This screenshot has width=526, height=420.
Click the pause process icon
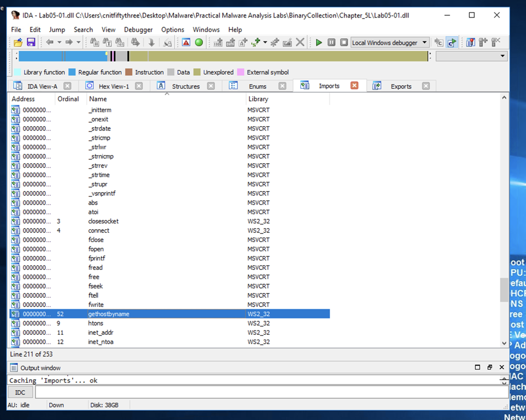click(332, 43)
